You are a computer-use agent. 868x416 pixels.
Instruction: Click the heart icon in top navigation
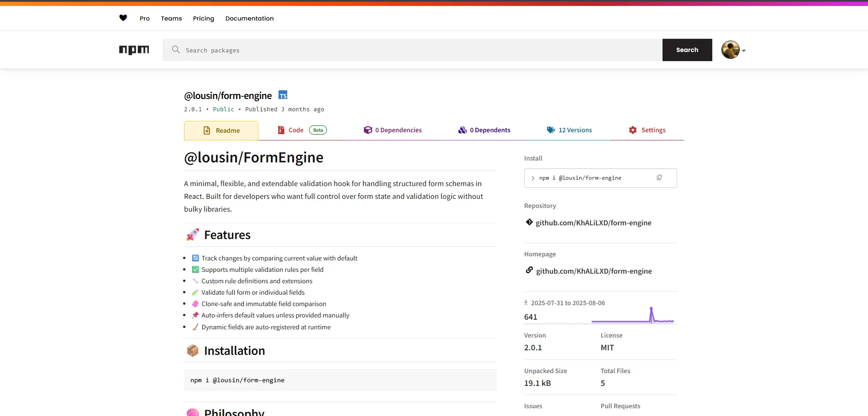123,18
